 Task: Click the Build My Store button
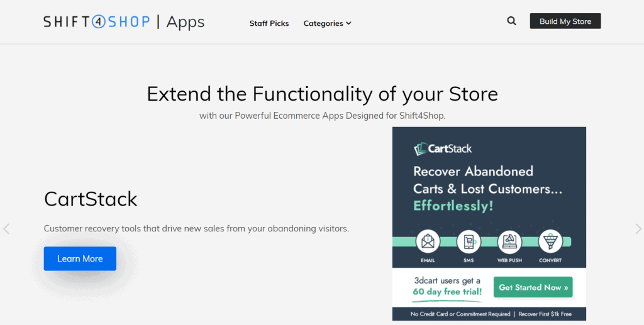[x=565, y=21]
